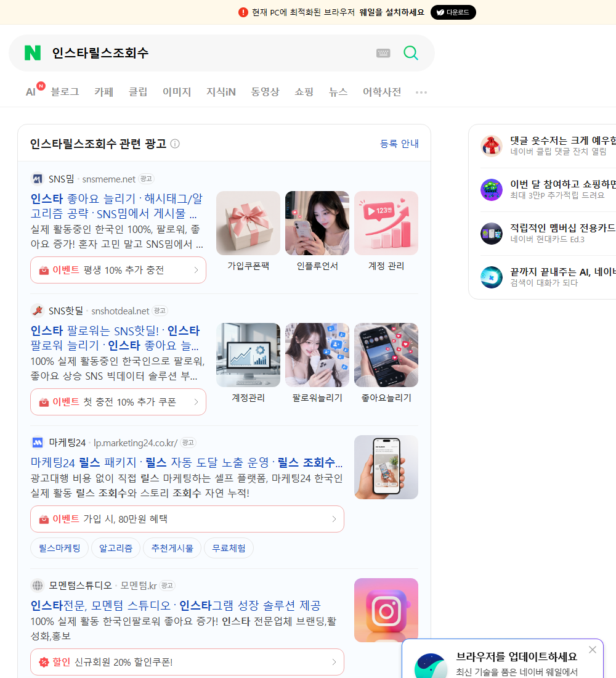This screenshot has height=678, width=616.
Task: Open the 팔로워늘리기 thumbnail
Action: point(317,355)
